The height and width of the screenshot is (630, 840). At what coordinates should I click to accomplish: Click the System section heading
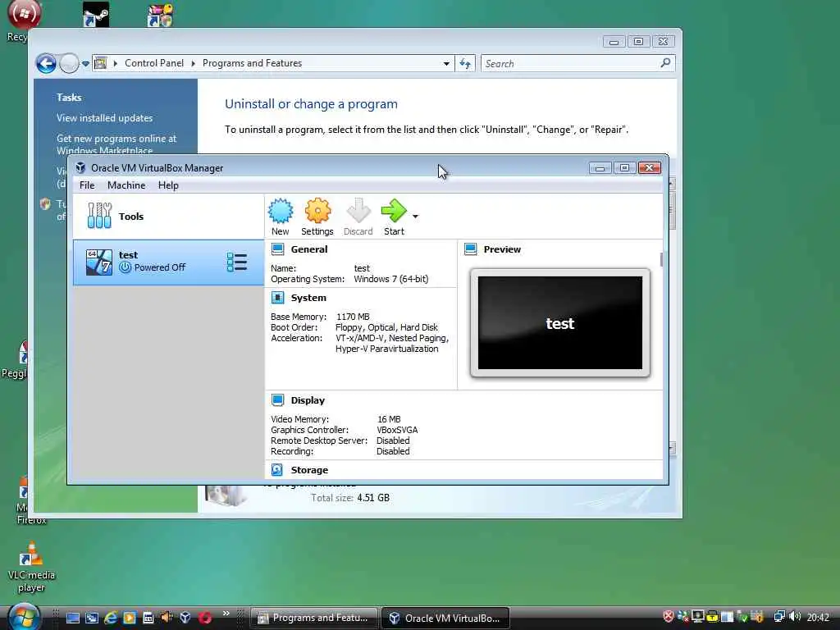(x=308, y=298)
